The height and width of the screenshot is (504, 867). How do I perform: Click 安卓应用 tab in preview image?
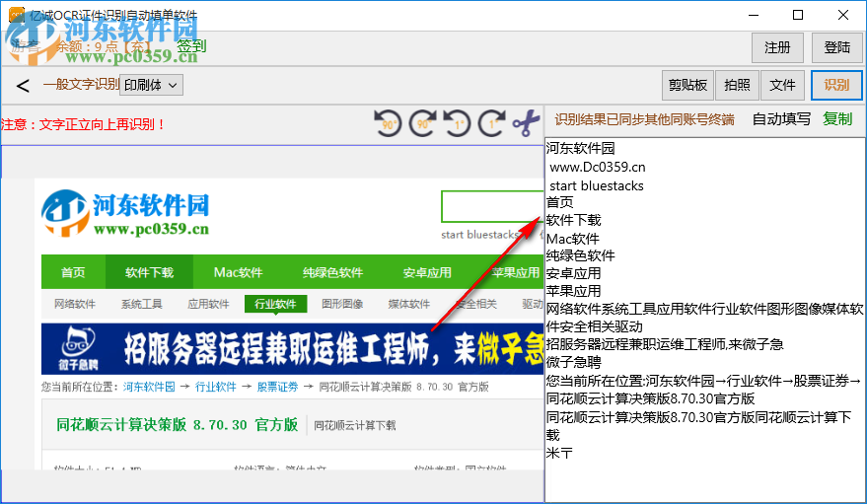pyautogui.click(x=427, y=272)
